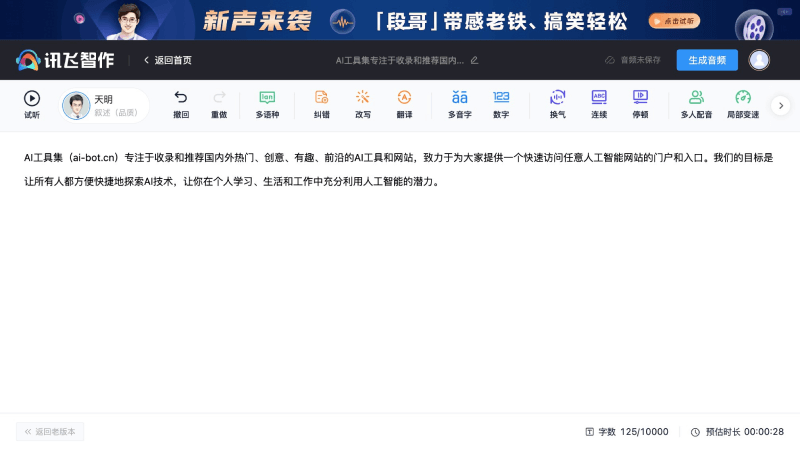Insert a 停顿 pause
800x450 pixels.
pos(640,104)
